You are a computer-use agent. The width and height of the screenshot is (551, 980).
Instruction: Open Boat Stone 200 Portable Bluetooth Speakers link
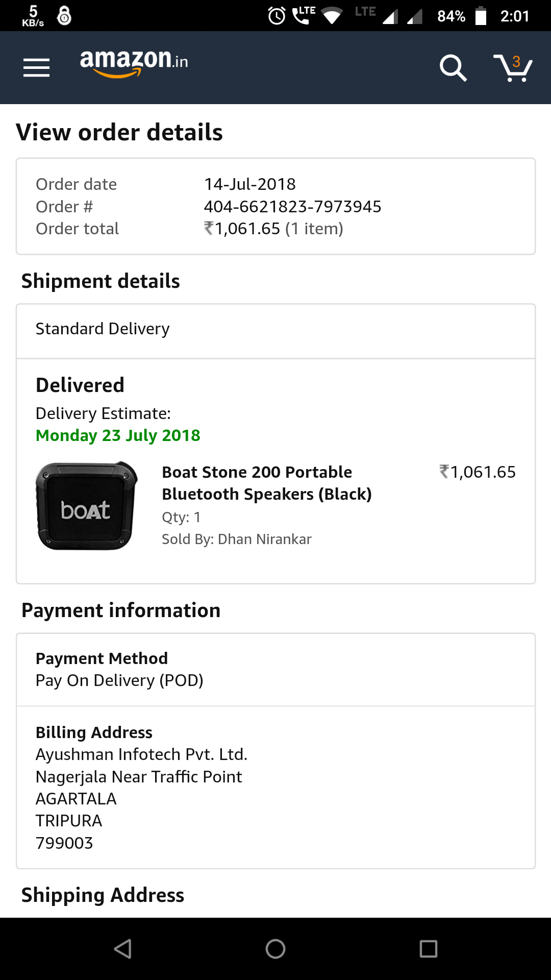[x=266, y=483]
